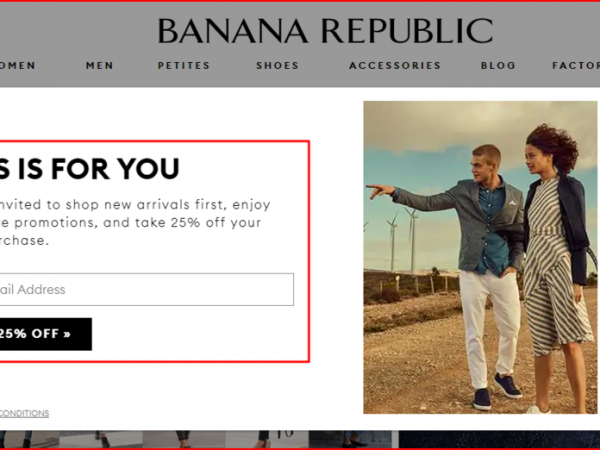The width and height of the screenshot is (600, 450).
Task: Go to the Shoes section
Action: click(277, 65)
